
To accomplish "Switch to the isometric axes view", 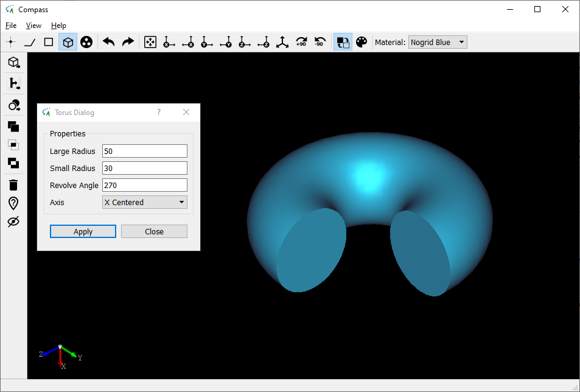I will pyautogui.click(x=282, y=42).
